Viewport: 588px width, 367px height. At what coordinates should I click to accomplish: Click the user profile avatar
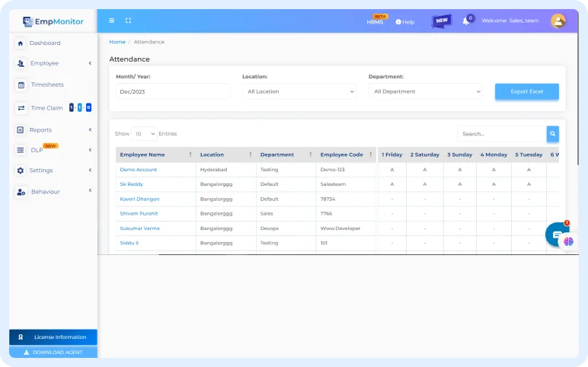click(558, 21)
